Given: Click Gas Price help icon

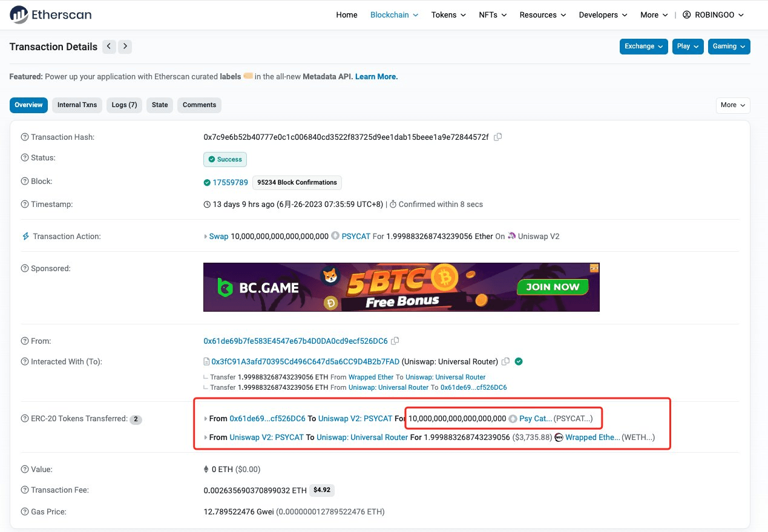Looking at the screenshot, I should point(25,512).
